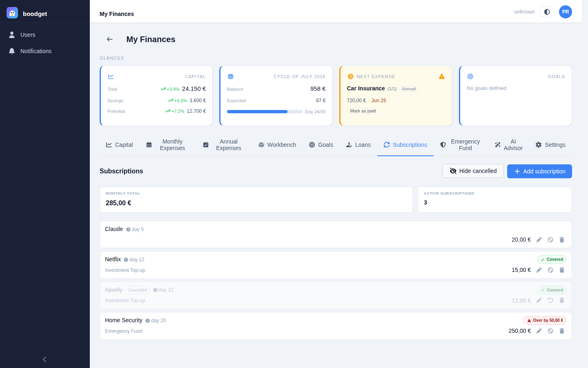Click the calendar icon in the Cycle card

coord(231,76)
